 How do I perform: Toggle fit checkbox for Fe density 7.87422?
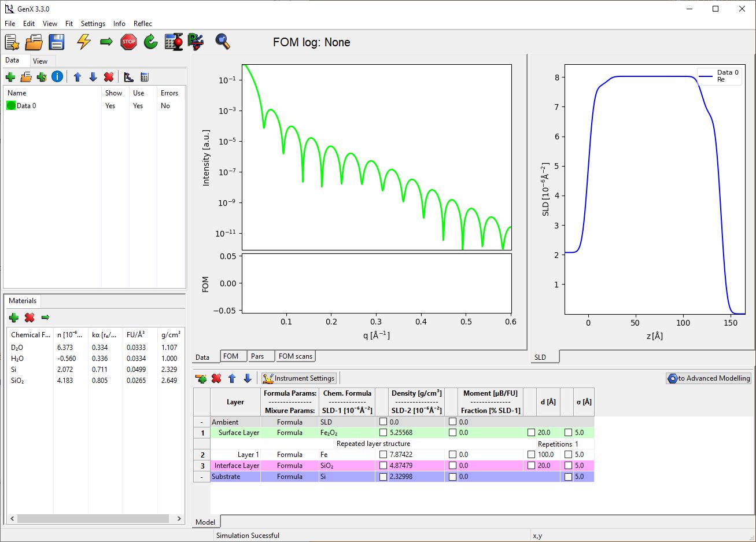coord(383,455)
